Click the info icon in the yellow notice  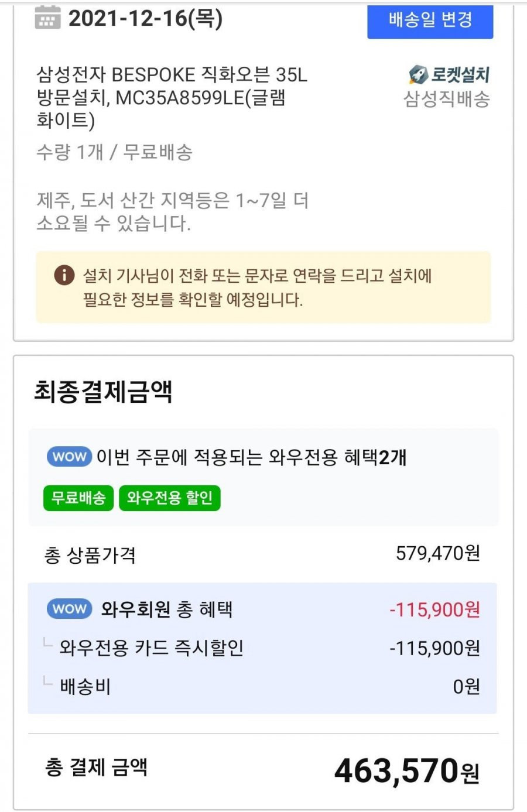64,275
